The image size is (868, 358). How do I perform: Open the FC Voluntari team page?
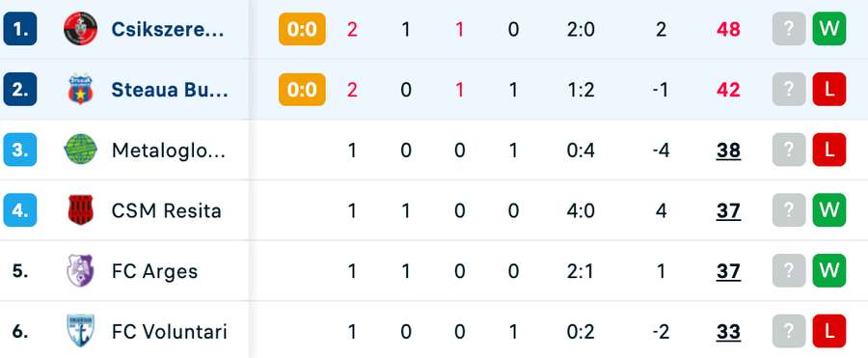(170, 331)
